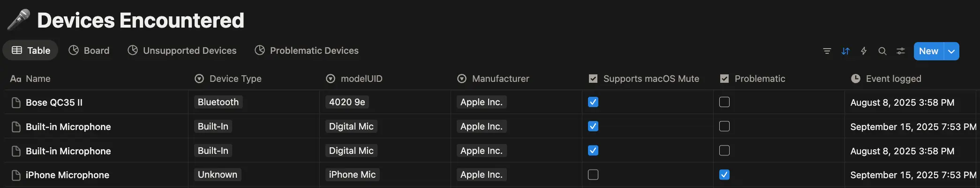Open the Unknown device type selector
This screenshot has height=188, width=980.
tap(218, 174)
